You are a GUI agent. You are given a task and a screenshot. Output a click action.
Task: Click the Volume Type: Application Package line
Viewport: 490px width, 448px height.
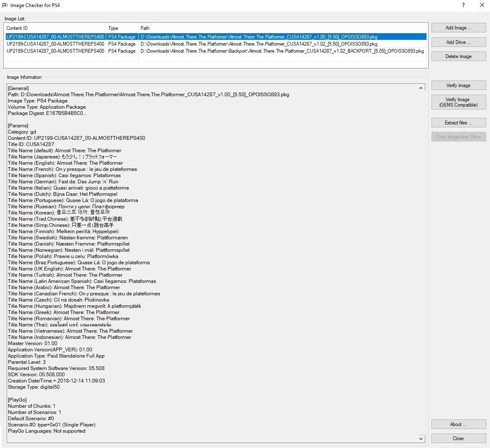46,107
